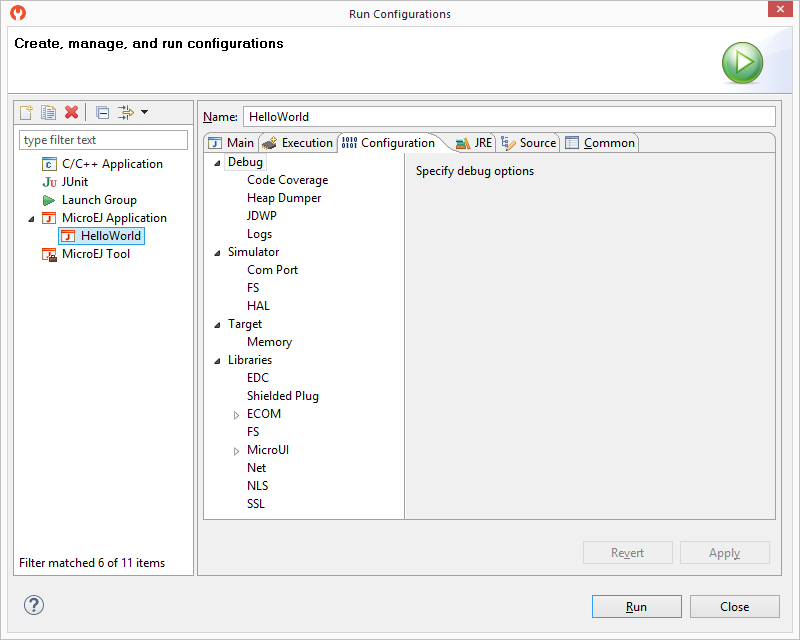Expand the MicroUI library node
The height and width of the screenshot is (640, 800).
[x=237, y=450]
